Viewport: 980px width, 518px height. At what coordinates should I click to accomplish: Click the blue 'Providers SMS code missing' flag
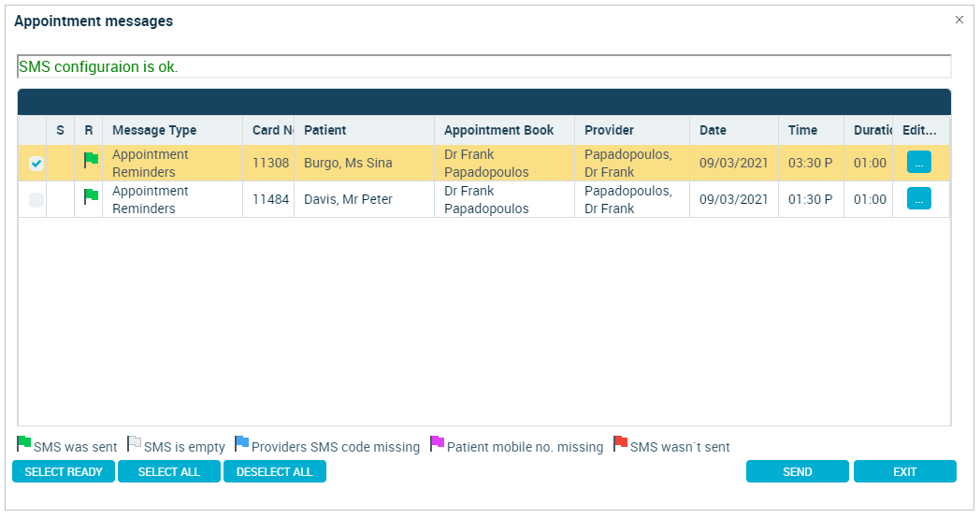[242, 443]
